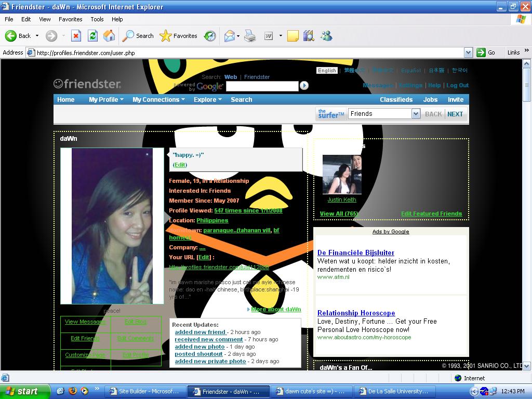Screen dimensions: 532x399
Task: Click the vertical scrollbar down arrow
Action: [527, 366]
